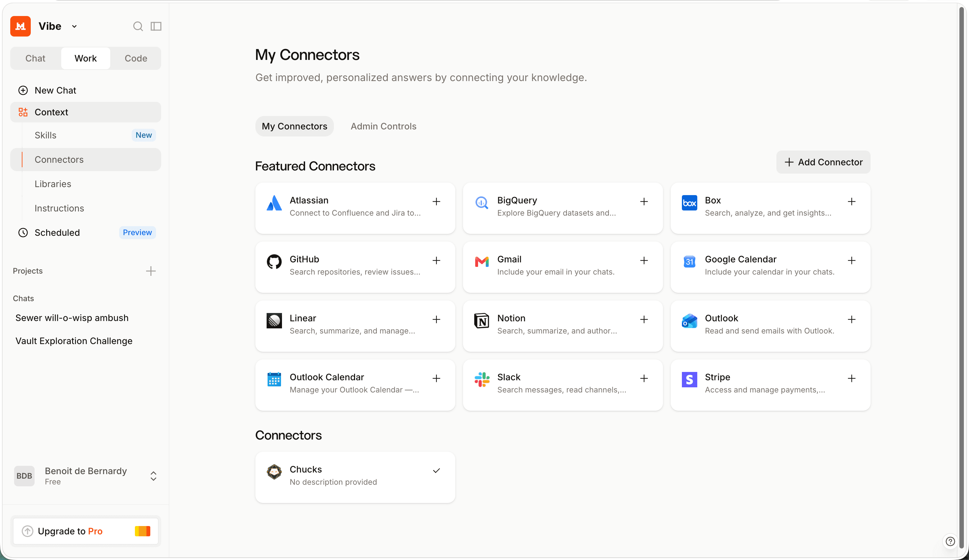Click the Box logo icon
This screenshot has width=969, height=560.
(x=690, y=203)
